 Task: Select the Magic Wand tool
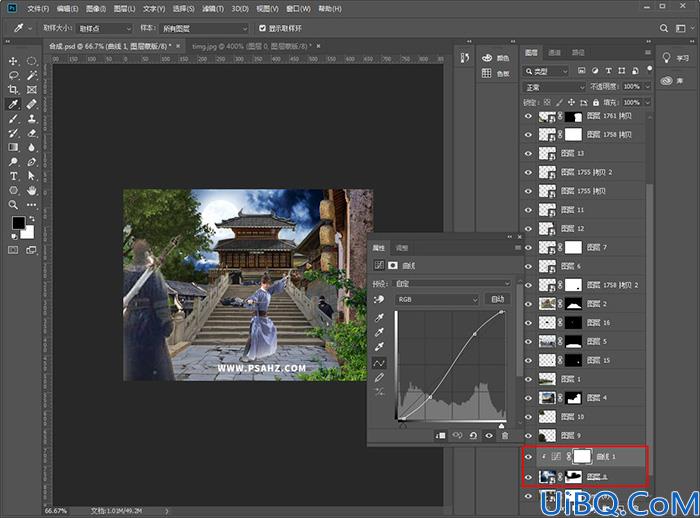tap(31, 75)
